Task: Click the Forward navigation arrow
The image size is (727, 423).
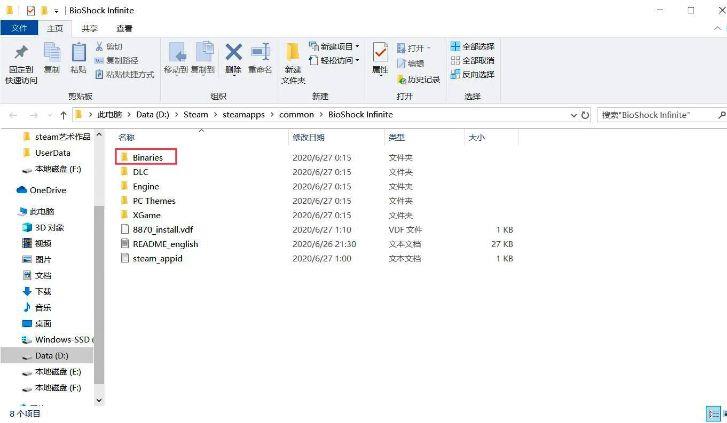Action: pos(33,115)
